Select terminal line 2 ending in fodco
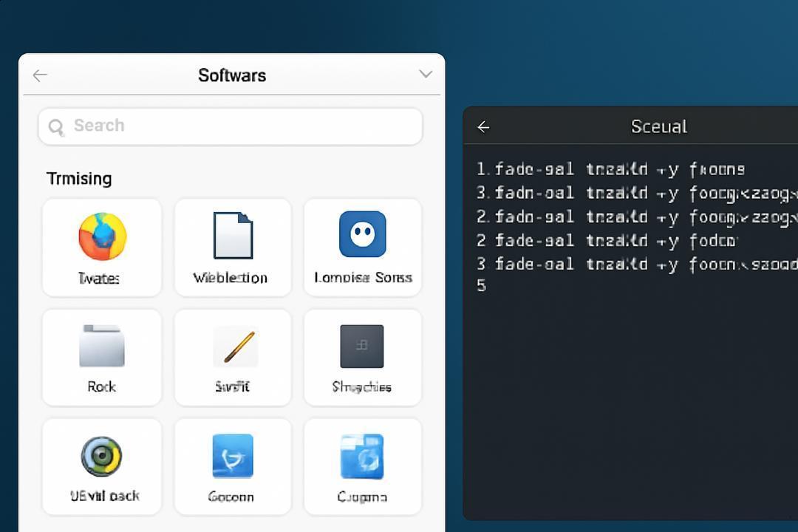Screen dimensions: 798x532 [x=607, y=240]
